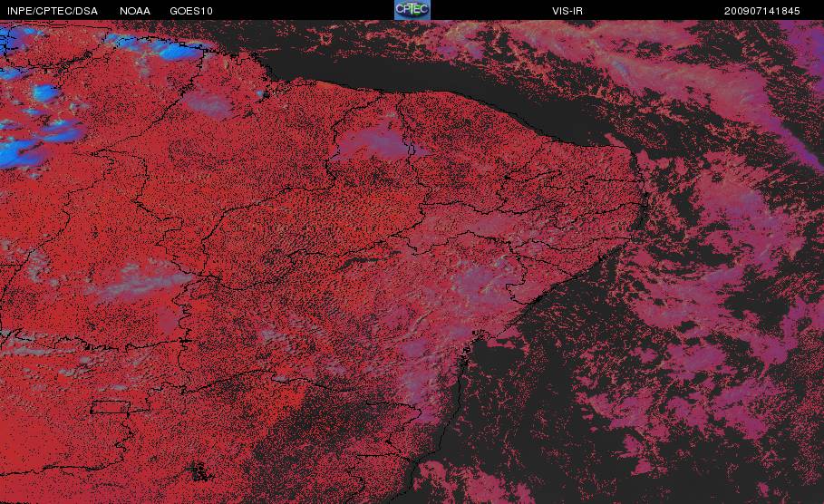Select the VIS-IR channel label

(x=567, y=11)
